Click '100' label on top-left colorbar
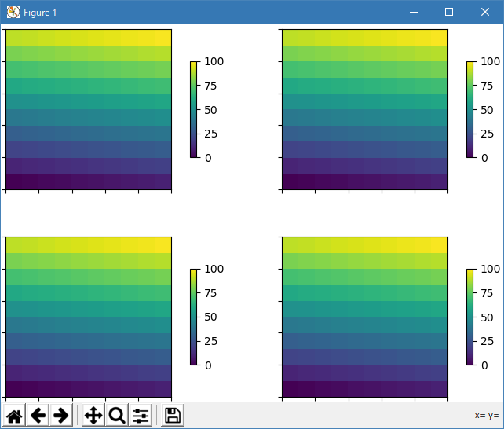 [x=214, y=61]
